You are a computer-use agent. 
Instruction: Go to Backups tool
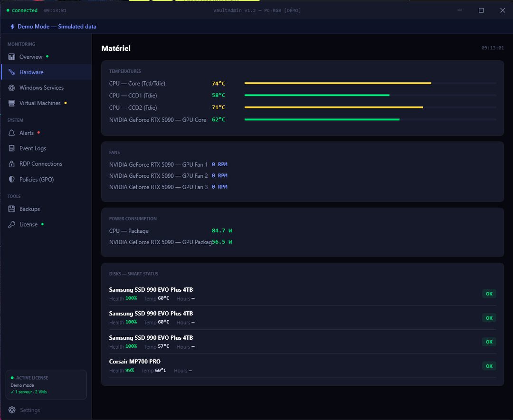pos(47,209)
